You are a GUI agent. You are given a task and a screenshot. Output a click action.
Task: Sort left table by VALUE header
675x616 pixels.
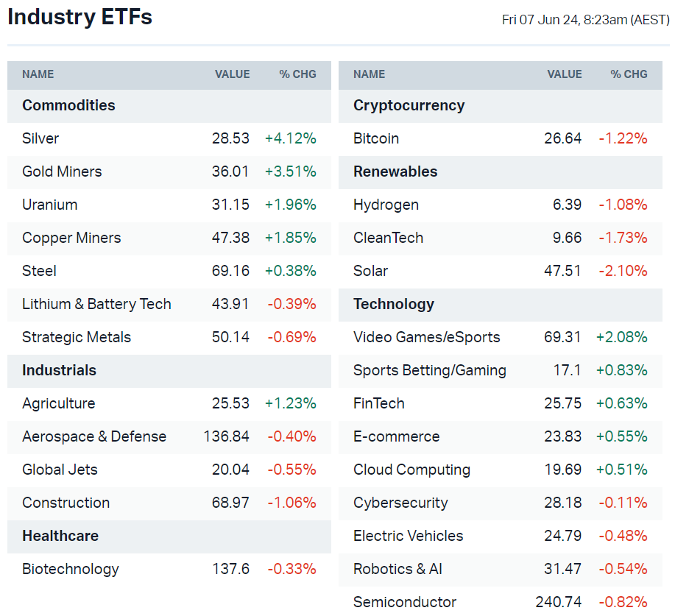click(x=232, y=74)
